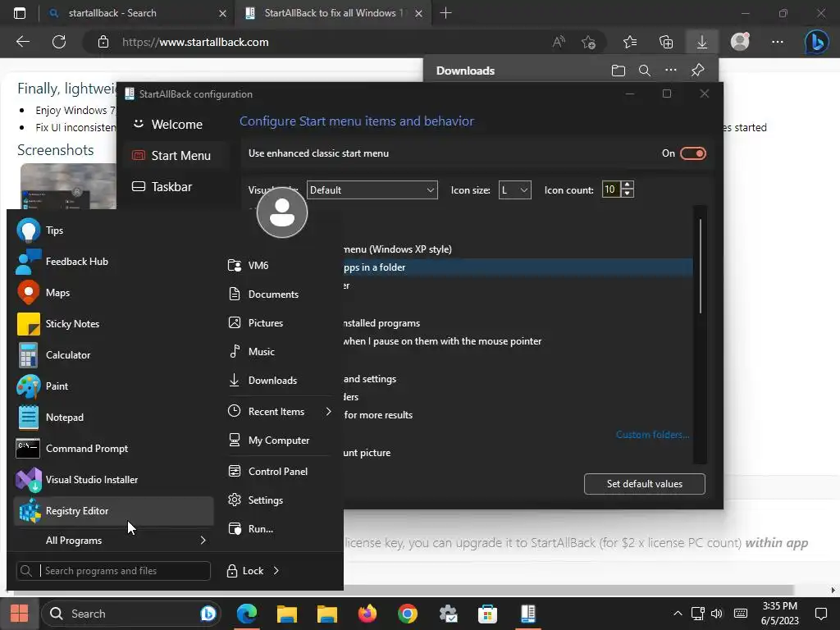Toggle the Edge Downloads toolbar button
Screen dimensions: 840x630
click(702, 42)
